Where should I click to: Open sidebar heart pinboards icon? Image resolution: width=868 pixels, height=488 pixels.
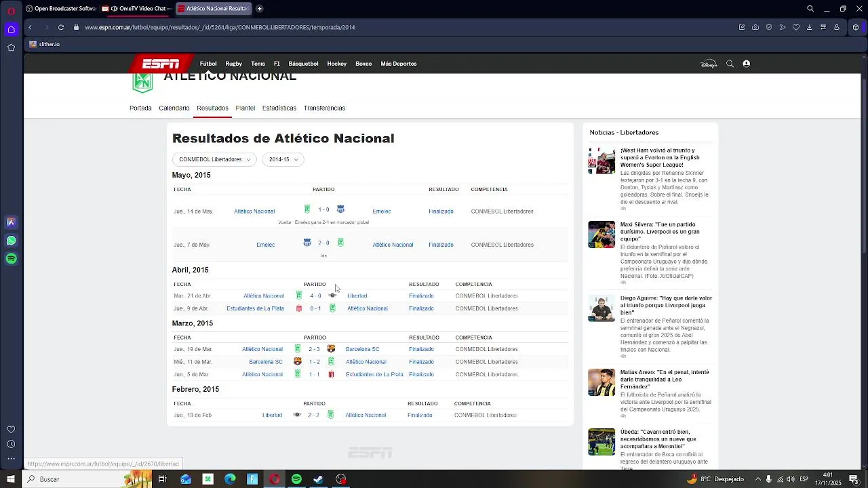(11, 430)
